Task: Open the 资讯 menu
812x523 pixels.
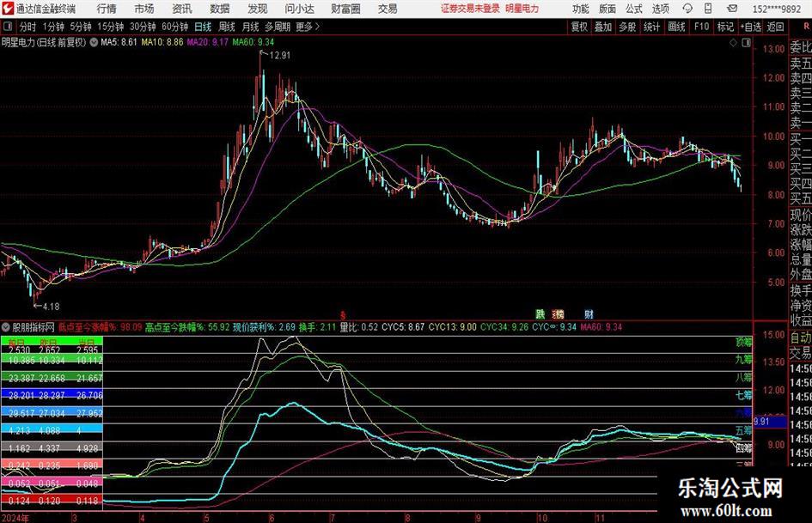Action: coord(182,9)
